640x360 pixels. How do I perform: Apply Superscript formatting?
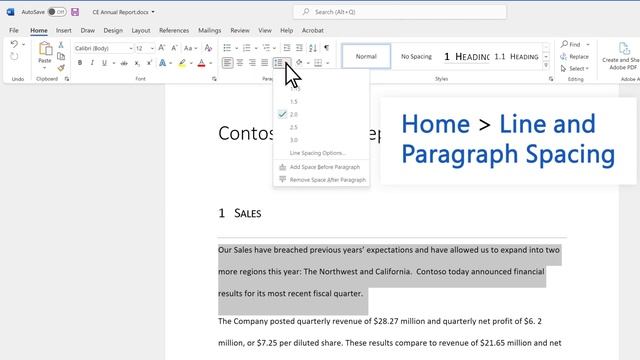149,63
